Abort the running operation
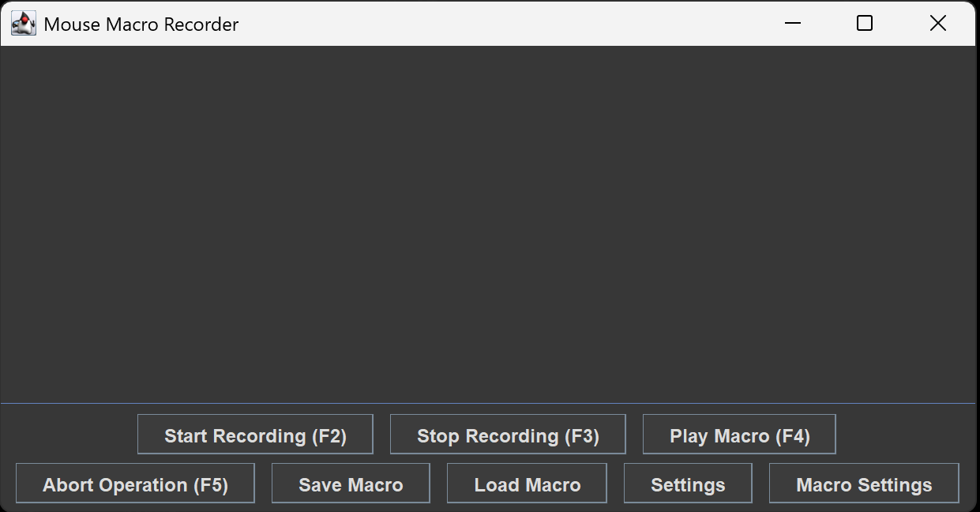This screenshot has height=512, width=980. click(x=135, y=484)
